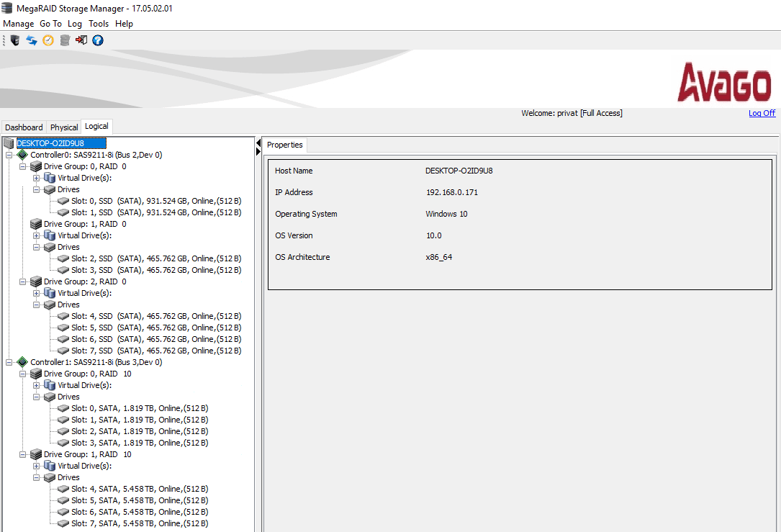Click Virtual Drive(s) cylinder icon under Controller0 Group 2
The image size is (781, 532).
(x=50, y=293)
